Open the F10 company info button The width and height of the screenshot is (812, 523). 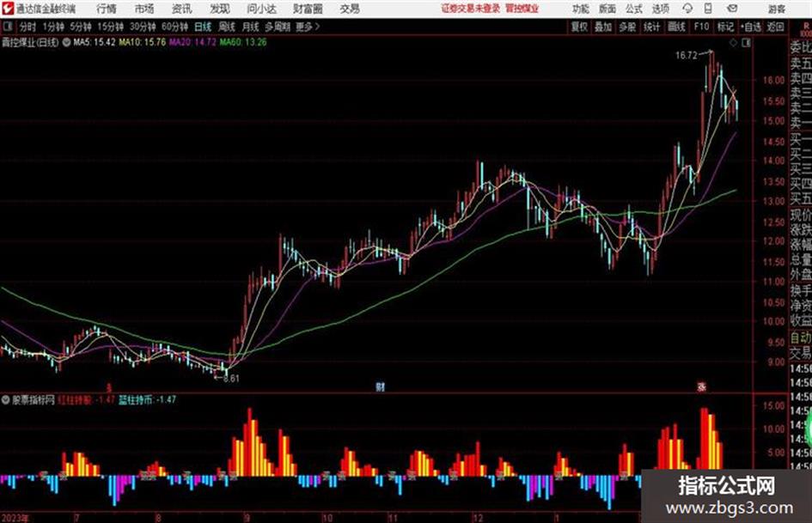tap(702, 27)
